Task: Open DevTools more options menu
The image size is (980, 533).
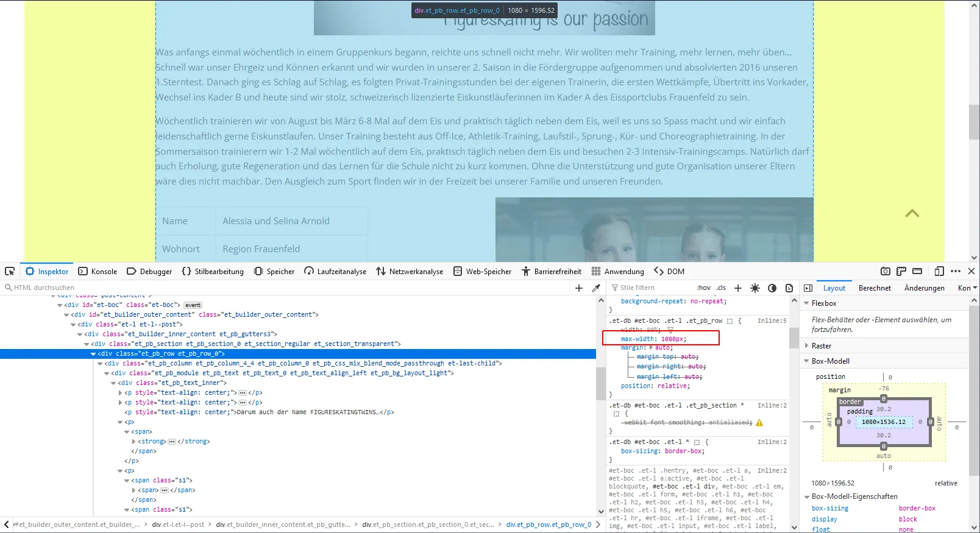Action: point(955,271)
